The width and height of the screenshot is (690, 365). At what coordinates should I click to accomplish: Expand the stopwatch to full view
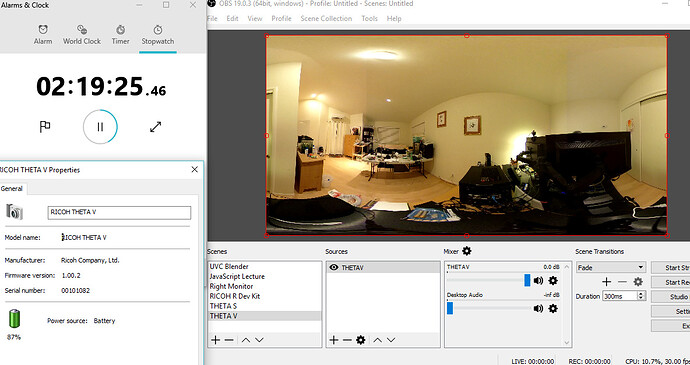(x=155, y=127)
